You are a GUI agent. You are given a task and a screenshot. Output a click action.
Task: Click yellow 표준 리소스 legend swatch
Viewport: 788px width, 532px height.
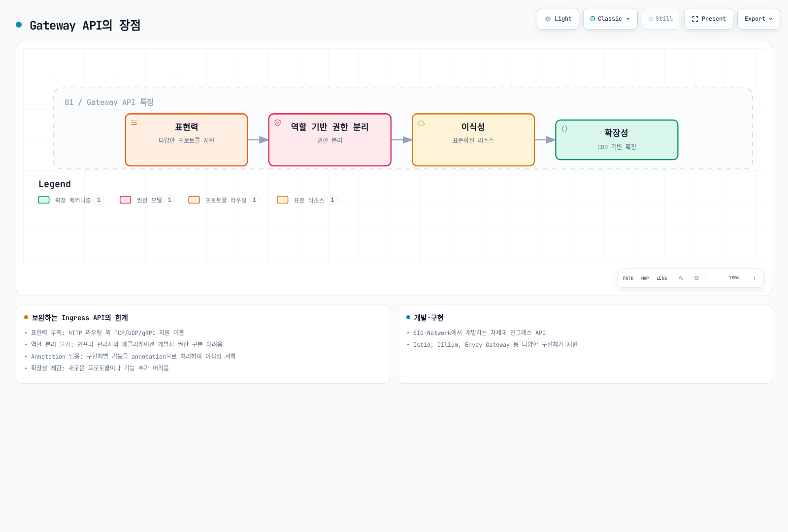click(283, 200)
